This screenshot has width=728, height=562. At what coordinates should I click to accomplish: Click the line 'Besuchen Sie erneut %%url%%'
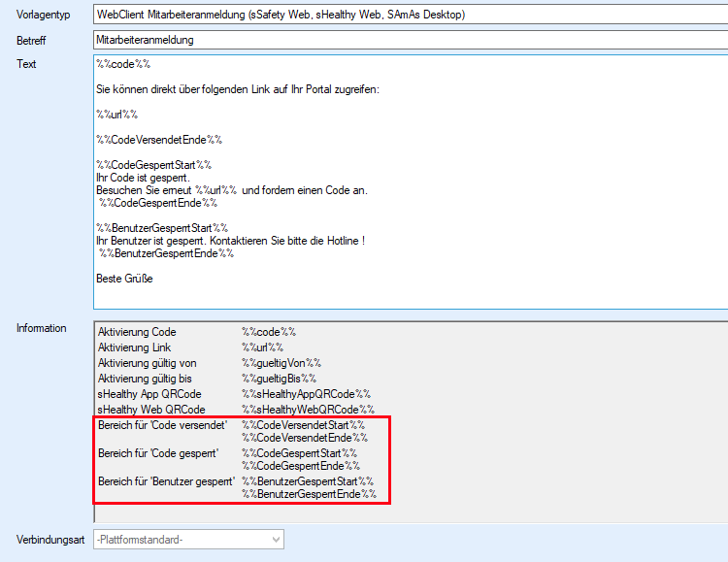click(x=232, y=190)
